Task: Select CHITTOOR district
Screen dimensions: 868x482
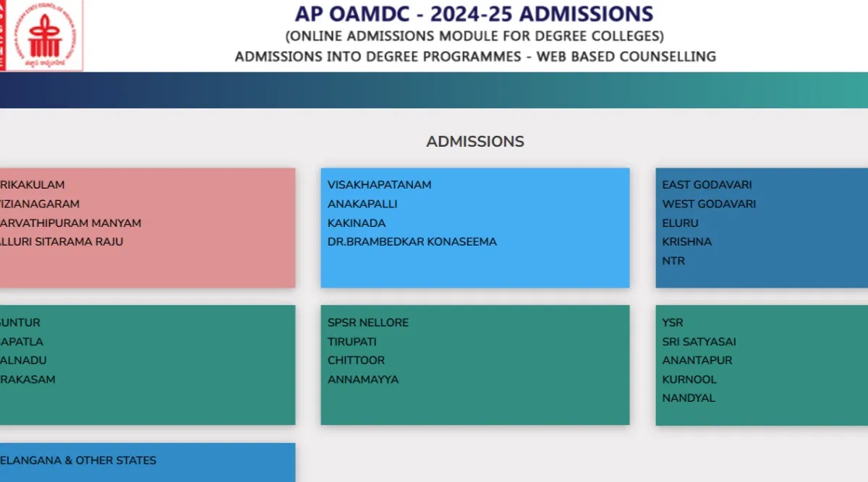Action: pyautogui.click(x=356, y=361)
